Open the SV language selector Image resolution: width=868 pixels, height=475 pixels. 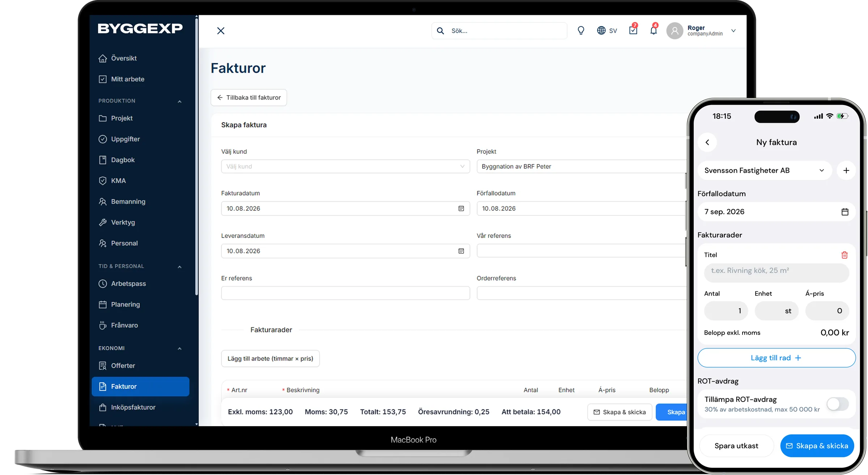pyautogui.click(x=607, y=31)
